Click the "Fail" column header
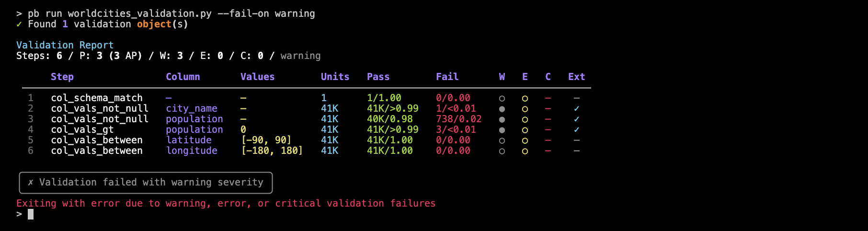868x231 pixels. point(447,77)
